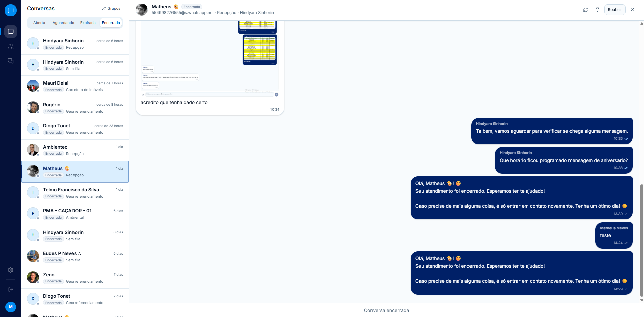This screenshot has width=644, height=317.
Task: Open the Rogério conversation
Action: [75, 108]
